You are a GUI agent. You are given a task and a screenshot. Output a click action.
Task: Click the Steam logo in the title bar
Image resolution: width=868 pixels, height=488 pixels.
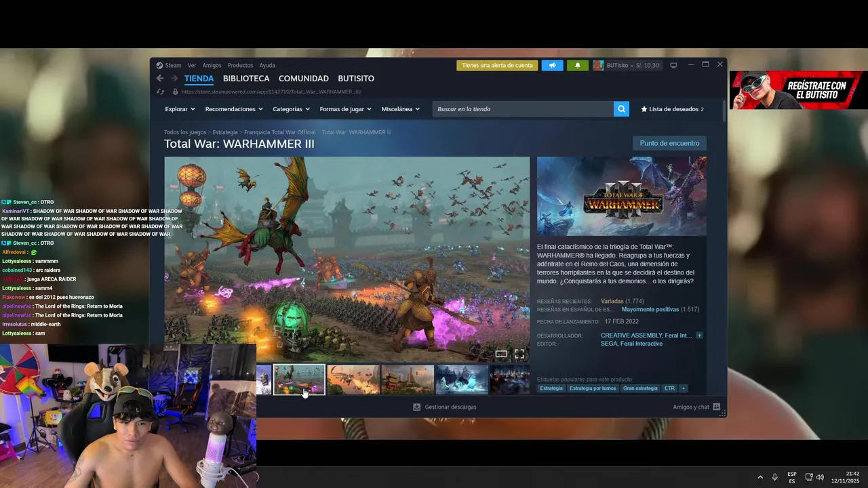tap(159, 66)
